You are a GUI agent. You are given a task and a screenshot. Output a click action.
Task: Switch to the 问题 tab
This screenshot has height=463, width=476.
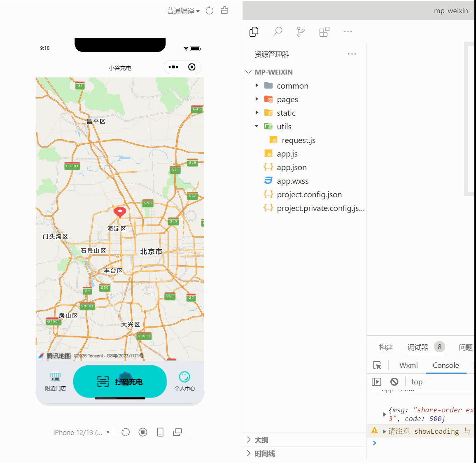pyautogui.click(x=466, y=347)
